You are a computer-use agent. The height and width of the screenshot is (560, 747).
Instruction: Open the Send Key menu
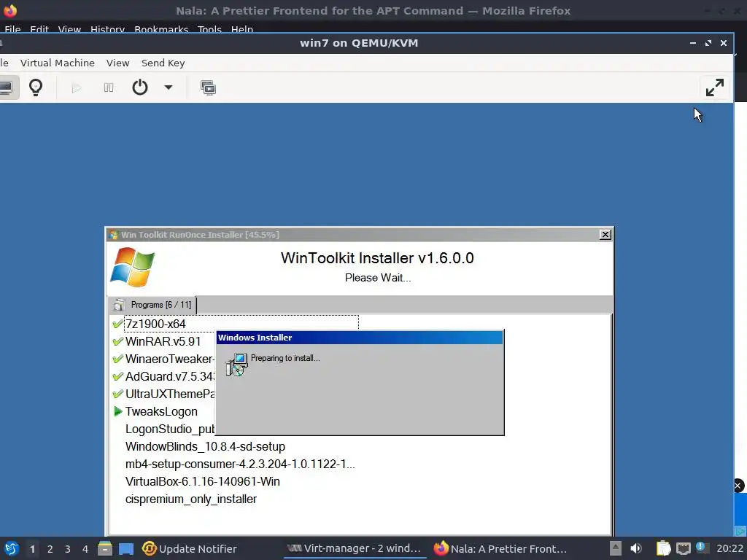click(163, 63)
